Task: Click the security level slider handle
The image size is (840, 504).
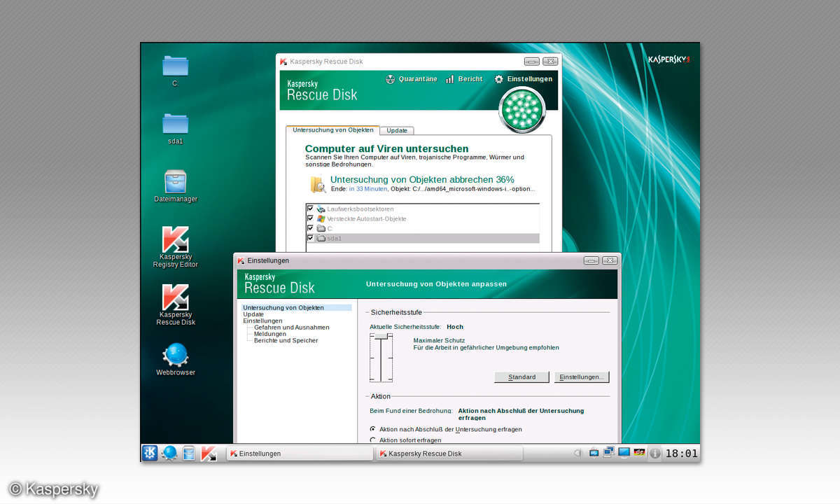Action: (x=381, y=337)
